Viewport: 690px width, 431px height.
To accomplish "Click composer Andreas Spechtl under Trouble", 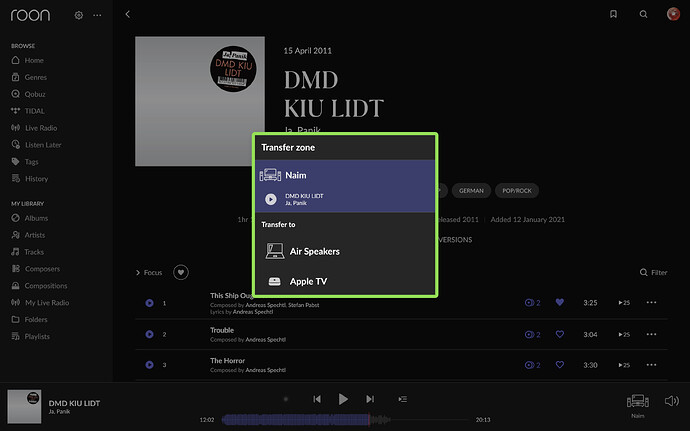I will click(x=266, y=339).
